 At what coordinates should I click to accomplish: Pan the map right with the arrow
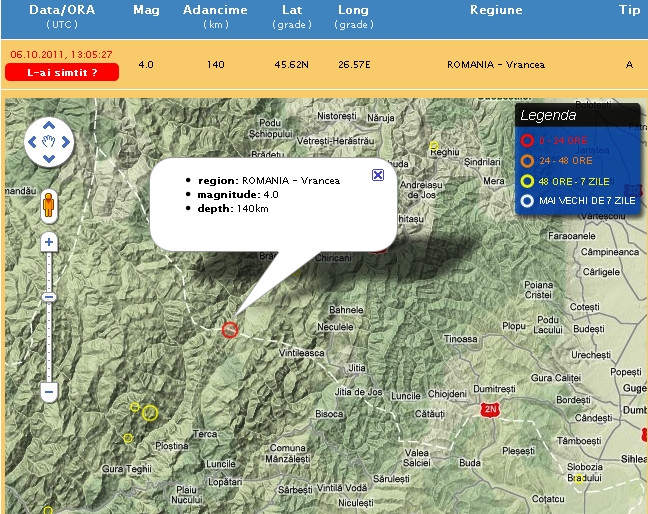pos(66,142)
